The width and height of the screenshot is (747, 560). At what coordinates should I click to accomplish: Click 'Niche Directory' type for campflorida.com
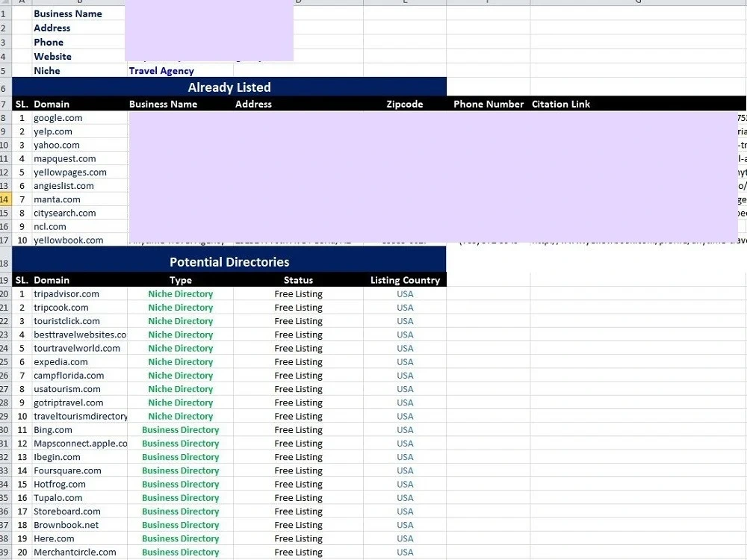181,376
